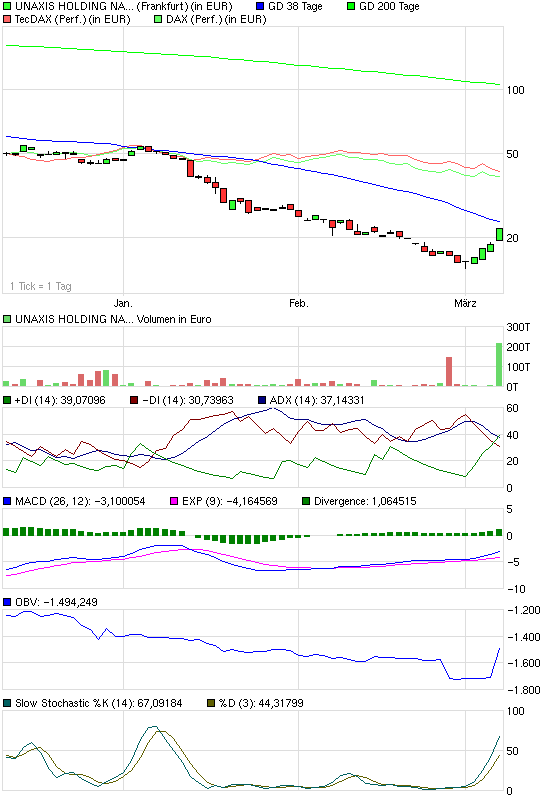Image resolution: width=545 pixels, height=812 pixels.
Task: Click the dark red -DI (14) legend swatch
Action: (x=134, y=400)
